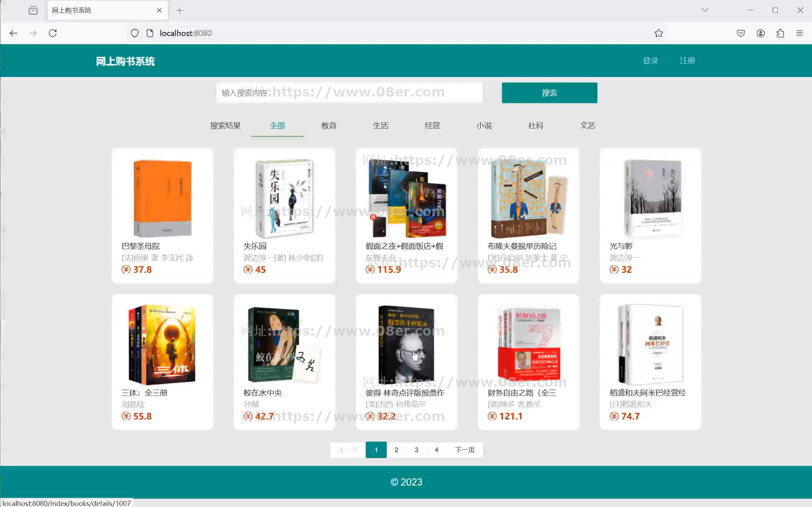Open the shield tracking protection icon
Screen dimensions: 812x507
tap(135, 33)
